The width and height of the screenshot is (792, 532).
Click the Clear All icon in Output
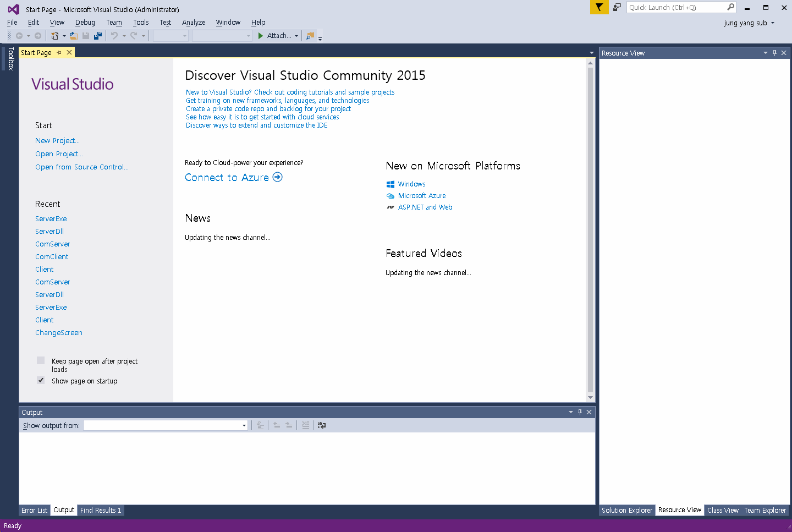(x=305, y=425)
